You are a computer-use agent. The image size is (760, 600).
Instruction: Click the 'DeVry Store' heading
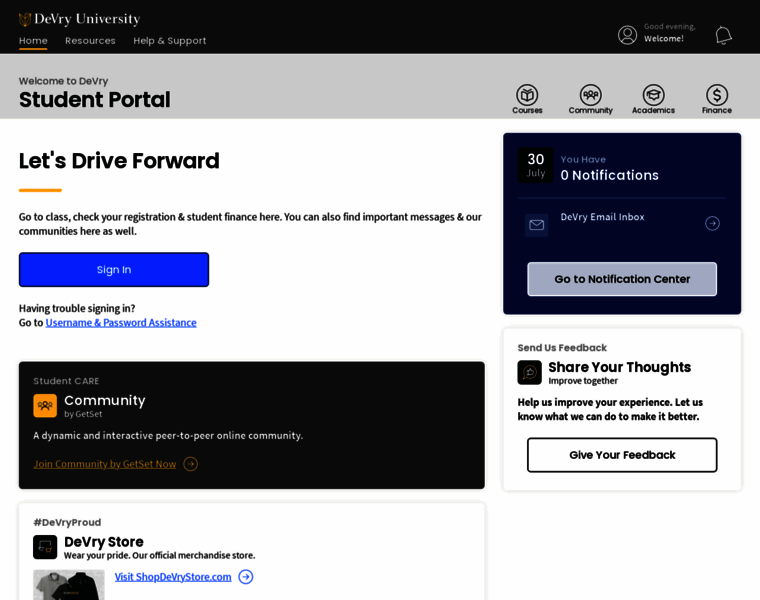tap(104, 542)
